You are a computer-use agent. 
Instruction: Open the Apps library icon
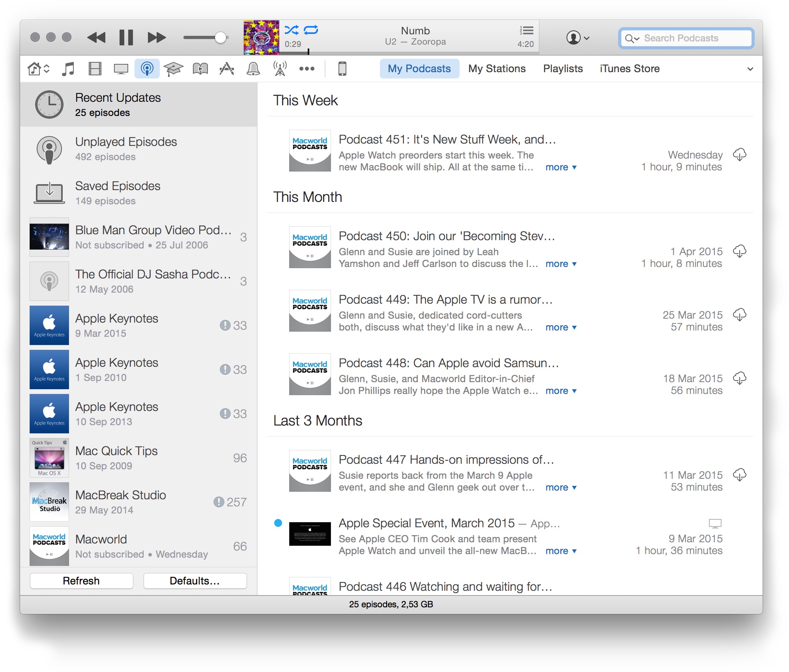coord(226,69)
